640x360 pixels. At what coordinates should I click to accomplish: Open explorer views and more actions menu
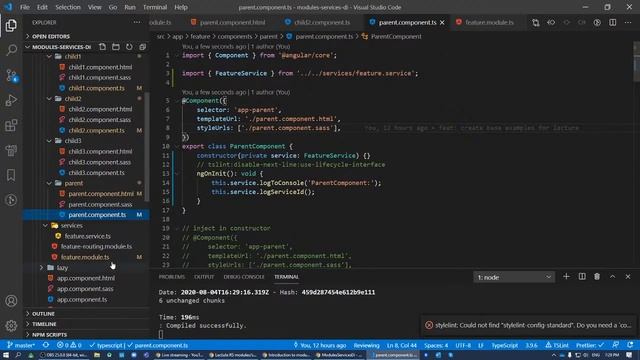click(137, 22)
